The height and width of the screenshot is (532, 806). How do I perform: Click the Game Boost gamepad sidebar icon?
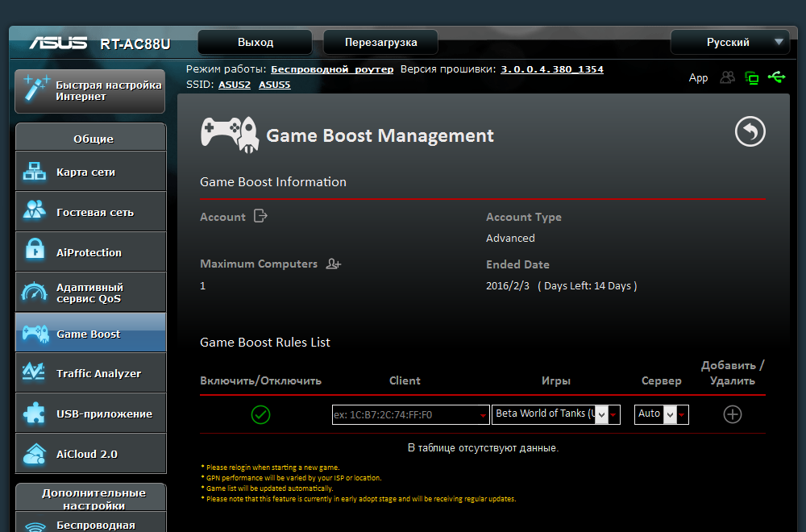point(35,334)
